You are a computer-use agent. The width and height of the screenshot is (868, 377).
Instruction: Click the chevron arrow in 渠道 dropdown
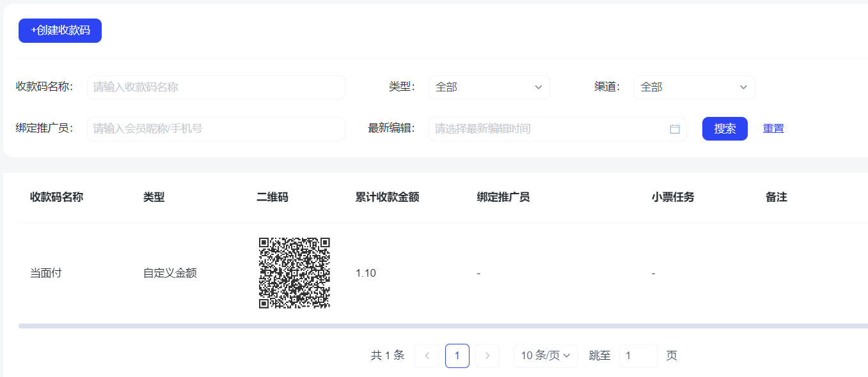pos(744,88)
